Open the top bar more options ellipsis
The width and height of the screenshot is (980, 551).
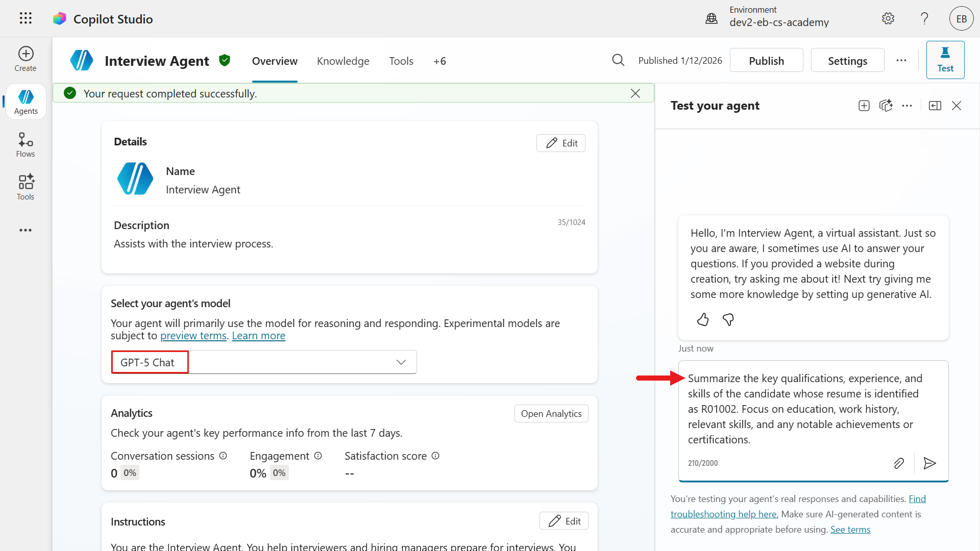(901, 61)
